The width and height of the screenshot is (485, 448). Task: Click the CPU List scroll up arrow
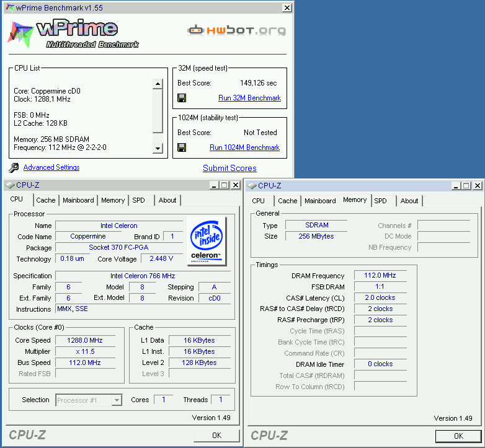pyautogui.click(x=158, y=84)
